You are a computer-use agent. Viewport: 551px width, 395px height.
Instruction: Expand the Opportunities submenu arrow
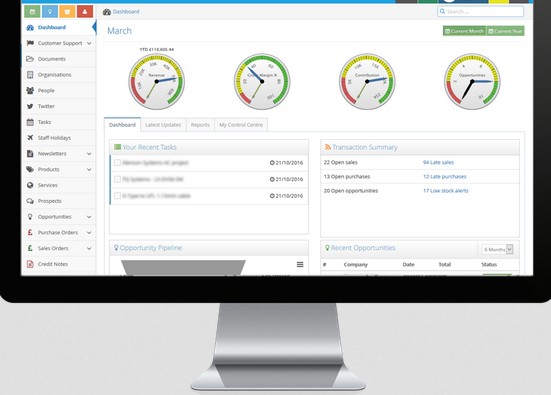pos(89,217)
